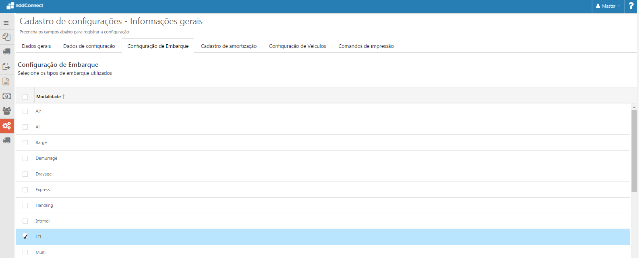This screenshot has height=258, width=644.
Task: Click the copy documents sidebar icon
Action: pos(6,37)
